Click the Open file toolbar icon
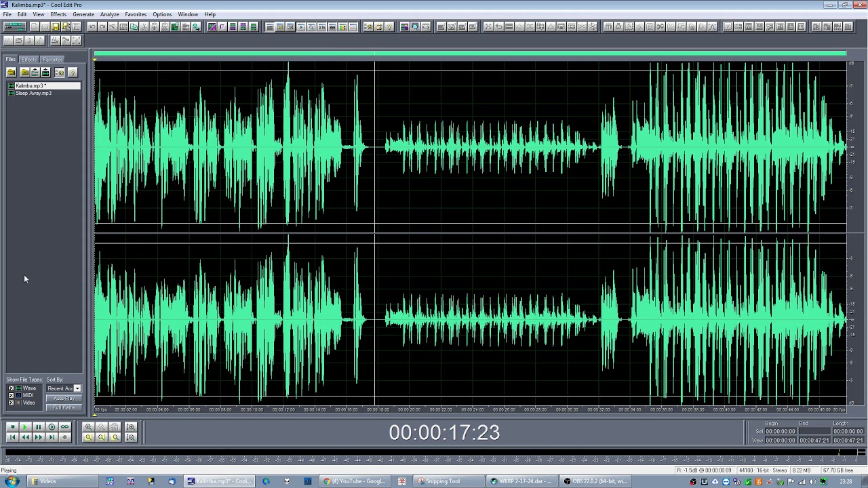This screenshot has height=488, width=868. (x=45, y=26)
